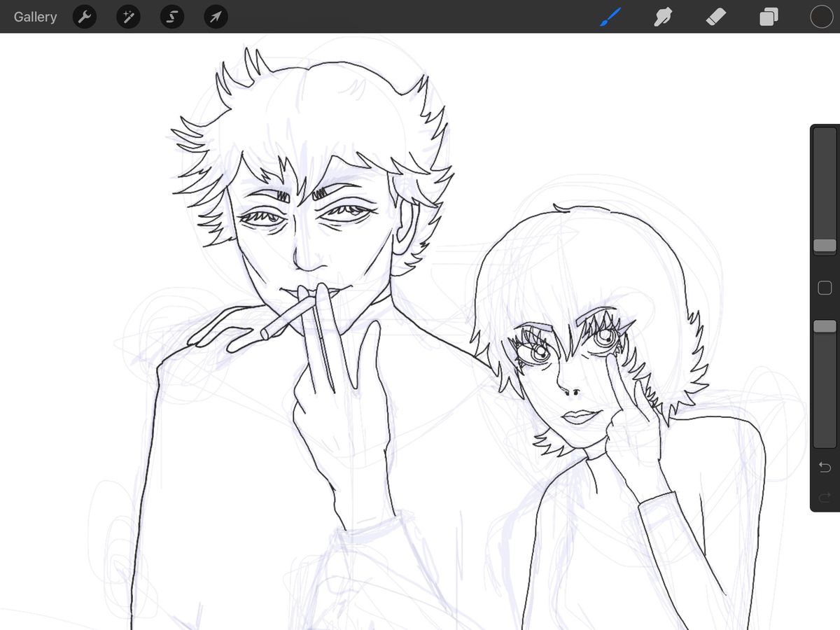Screen dimensions: 840x630
Task: Select the Smudge tool
Action: 662,17
